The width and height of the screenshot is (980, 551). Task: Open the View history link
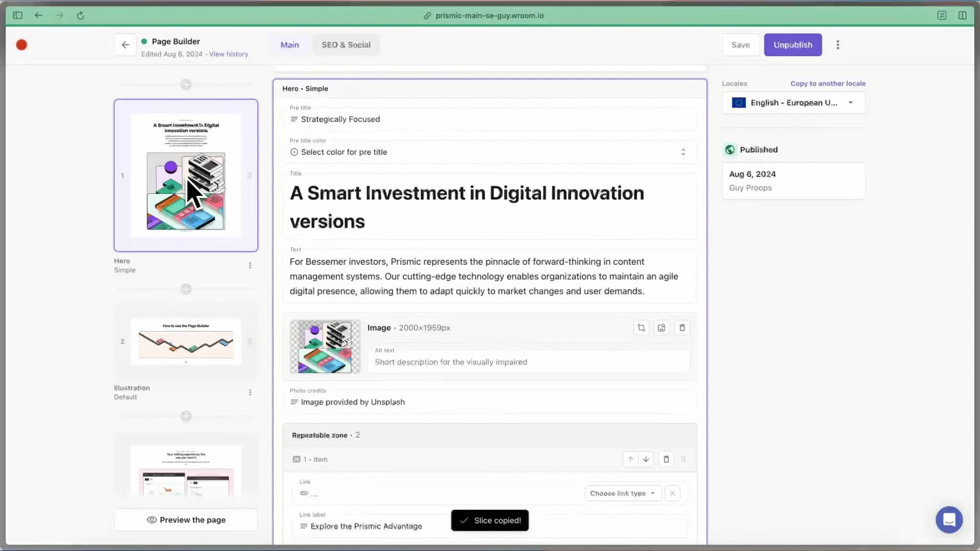pos(228,54)
